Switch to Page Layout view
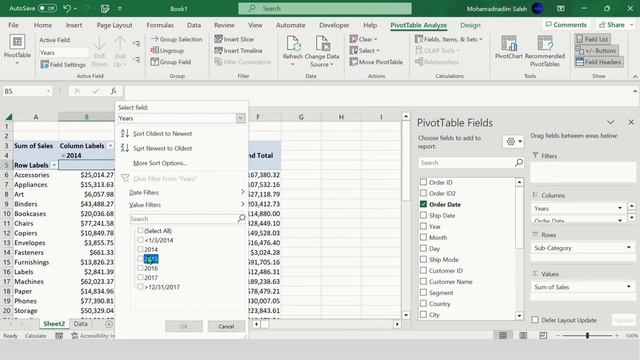This screenshot has height=360, width=640. [x=523, y=336]
